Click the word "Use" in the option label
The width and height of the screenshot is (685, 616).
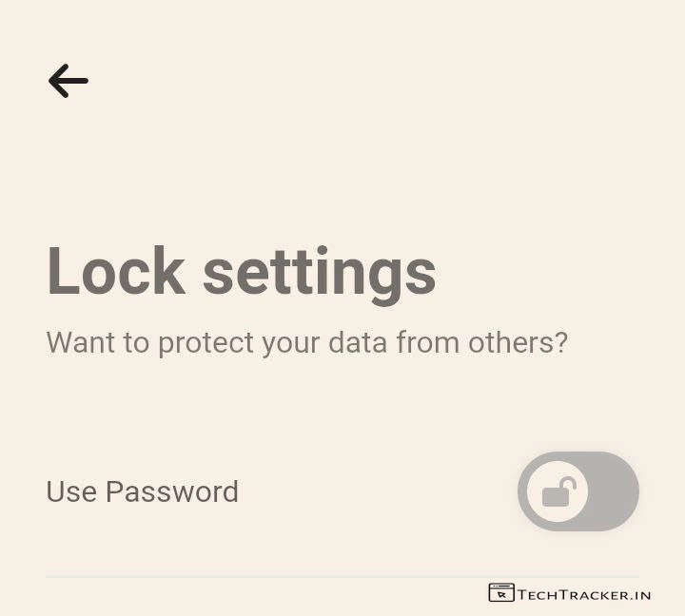(71, 491)
